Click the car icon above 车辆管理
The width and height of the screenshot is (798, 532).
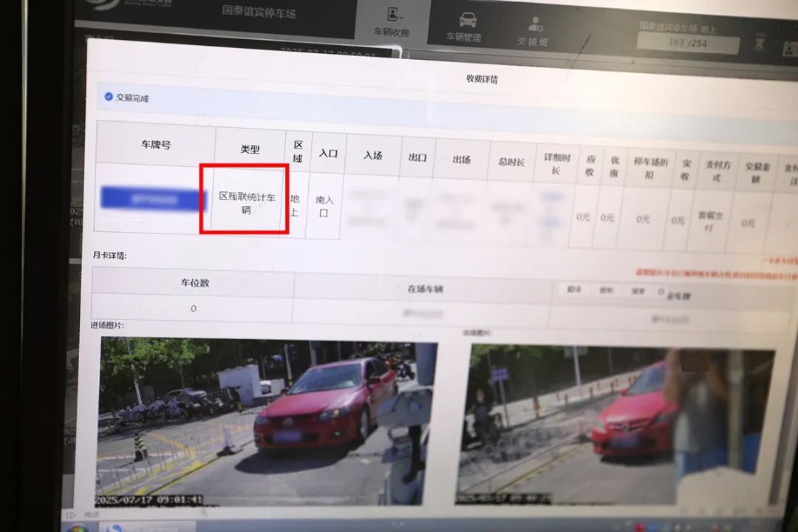point(467,18)
